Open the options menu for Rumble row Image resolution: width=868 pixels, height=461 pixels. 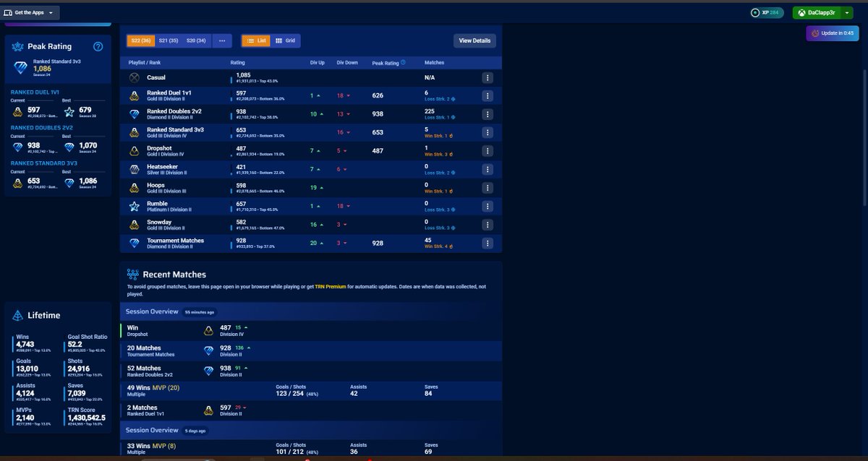pyautogui.click(x=488, y=206)
